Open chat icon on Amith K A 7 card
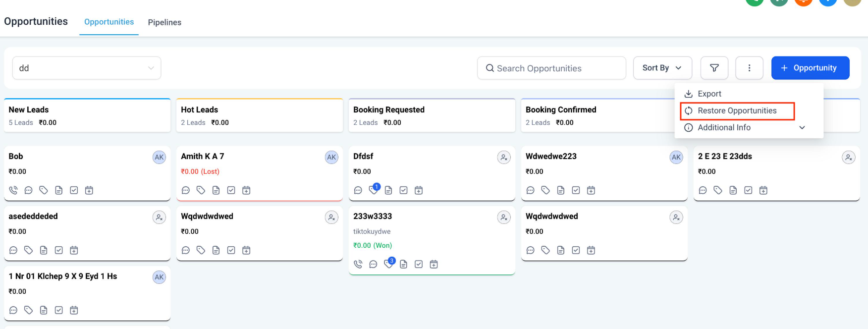The image size is (868, 329). 186,190
